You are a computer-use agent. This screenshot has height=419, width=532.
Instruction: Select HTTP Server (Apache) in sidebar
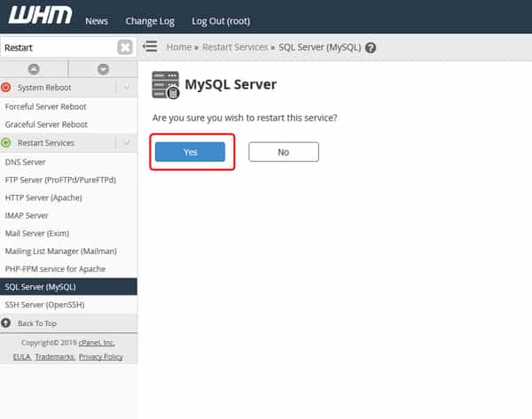click(43, 198)
